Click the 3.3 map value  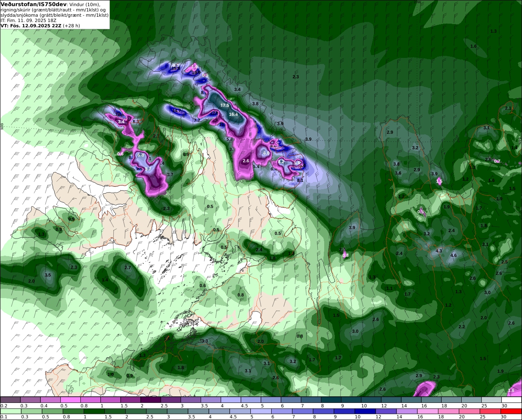click(205, 341)
